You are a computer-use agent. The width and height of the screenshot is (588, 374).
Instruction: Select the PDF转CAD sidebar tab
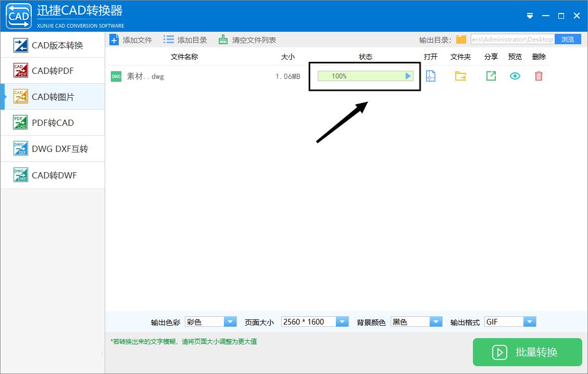coord(52,122)
